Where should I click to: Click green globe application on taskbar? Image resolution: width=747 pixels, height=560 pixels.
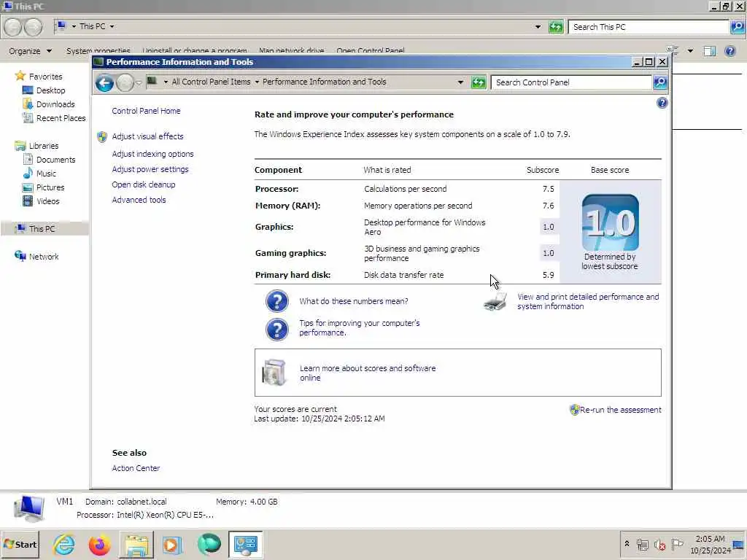[x=209, y=544]
